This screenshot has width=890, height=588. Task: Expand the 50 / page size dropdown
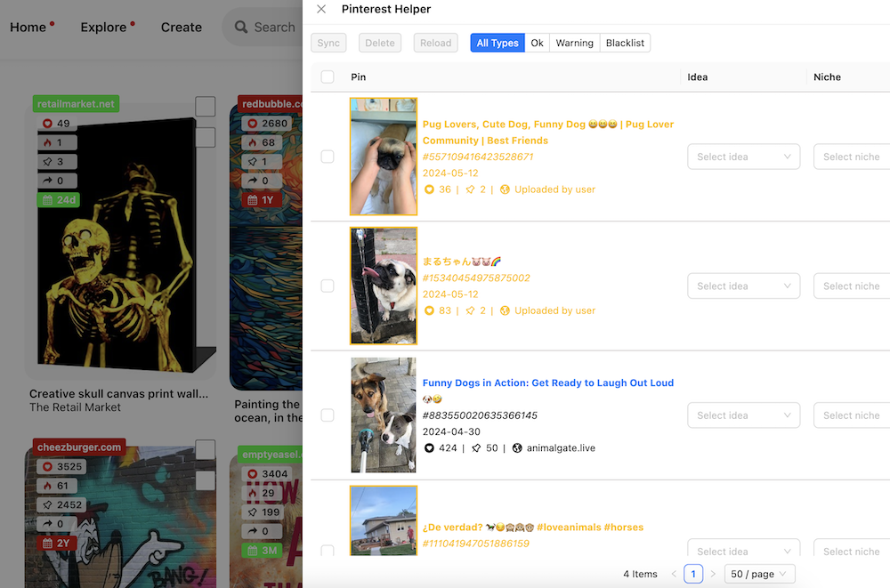point(759,574)
